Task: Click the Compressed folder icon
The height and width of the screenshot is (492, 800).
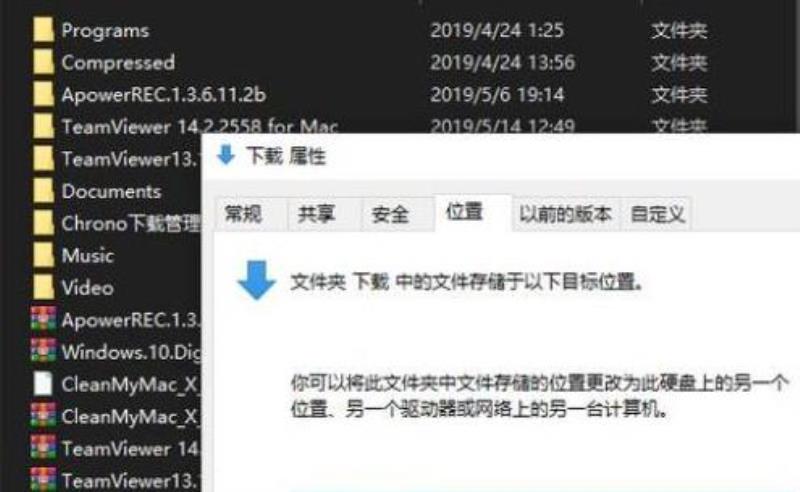Action: pyautogui.click(x=43, y=62)
